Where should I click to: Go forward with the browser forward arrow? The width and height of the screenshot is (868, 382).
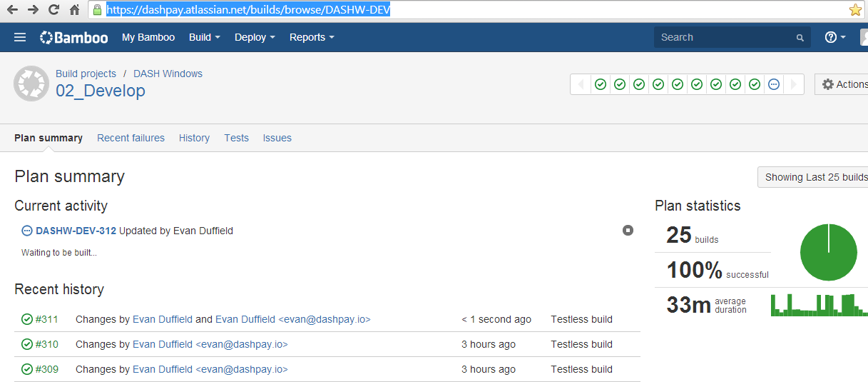(x=33, y=10)
